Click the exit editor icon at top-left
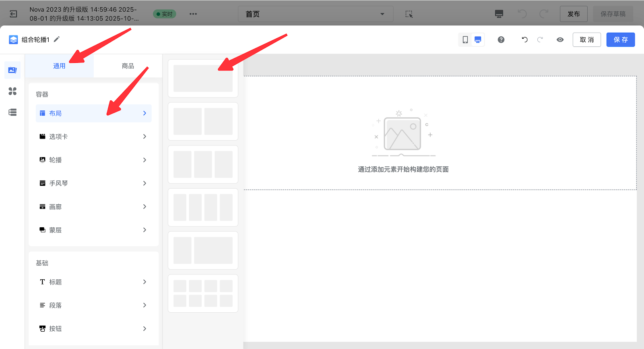The image size is (644, 349). tap(13, 14)
